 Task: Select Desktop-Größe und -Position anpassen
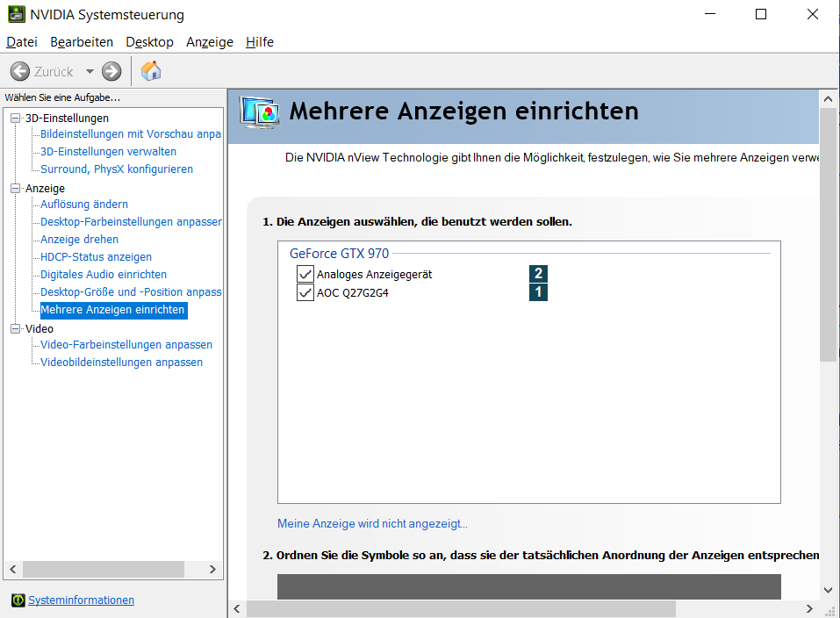click(131, 292)
